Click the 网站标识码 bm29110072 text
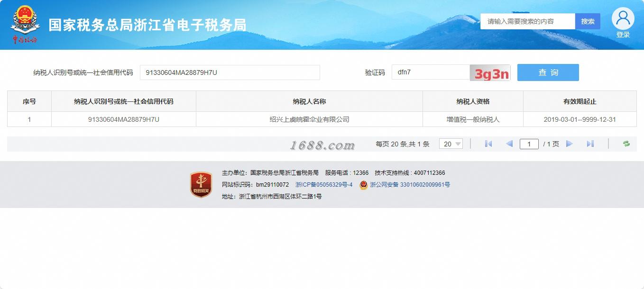Image resolution: width=644 pixels, height=289 pixels. 255,185
